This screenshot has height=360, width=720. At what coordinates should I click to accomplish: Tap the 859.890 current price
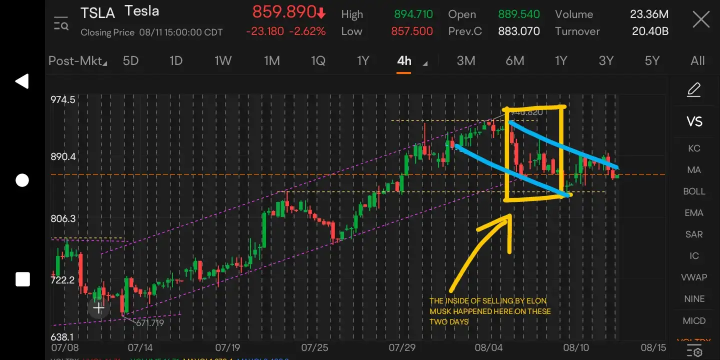(x=284, y=12)
